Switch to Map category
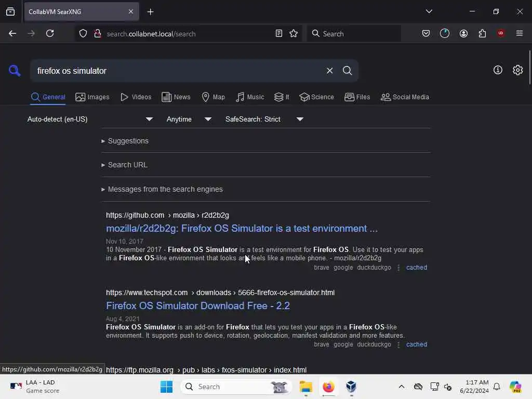Screen dimensions: 532x399 213,97
